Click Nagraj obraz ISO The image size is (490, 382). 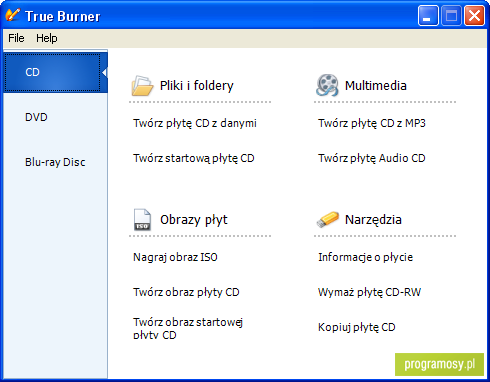point(175,257)
